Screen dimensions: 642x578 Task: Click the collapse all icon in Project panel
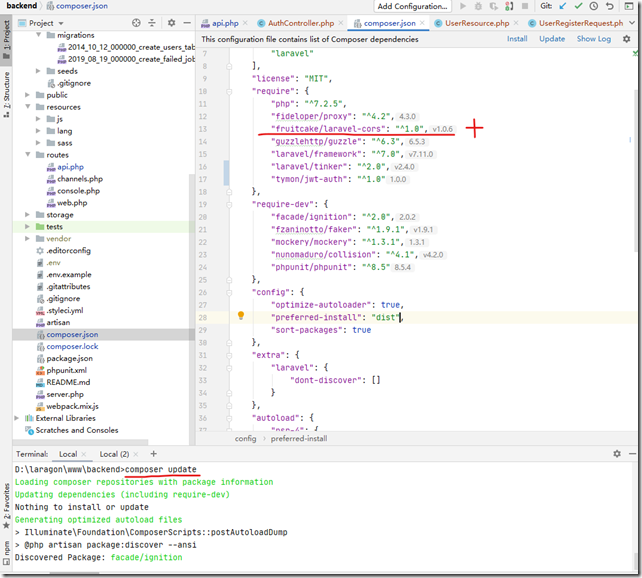(x=151, y=22)
